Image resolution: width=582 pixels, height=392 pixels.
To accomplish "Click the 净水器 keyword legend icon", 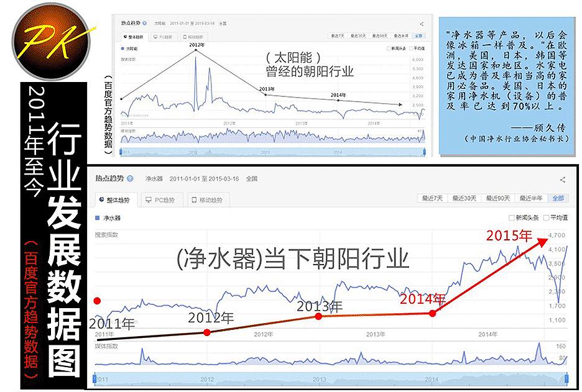I will pyautogui.click(x=97, y=219).
